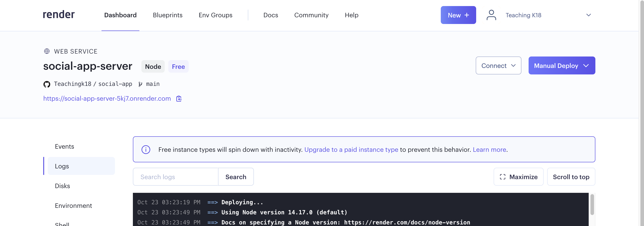
Task: Expand the Connect dropdown
Action: (498, 65)
